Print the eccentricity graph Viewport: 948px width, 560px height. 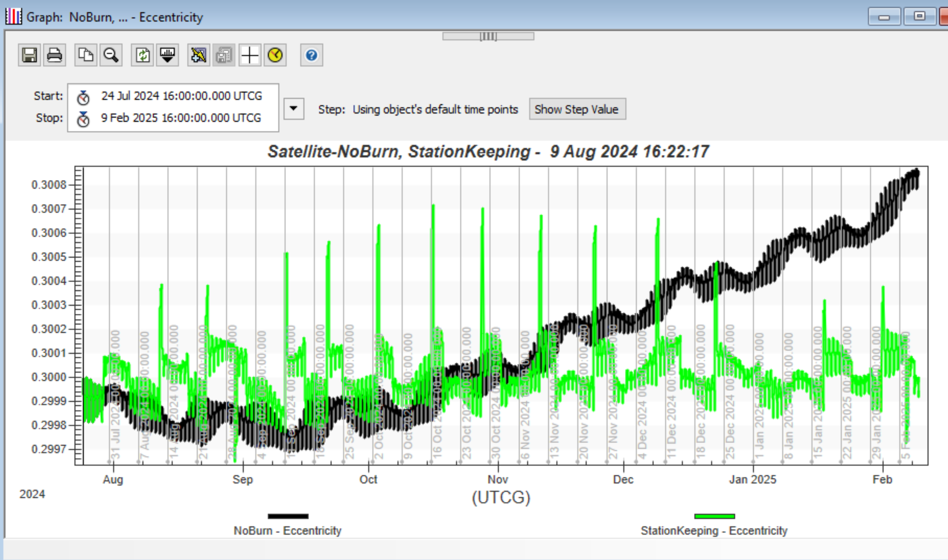click(54, 55)
